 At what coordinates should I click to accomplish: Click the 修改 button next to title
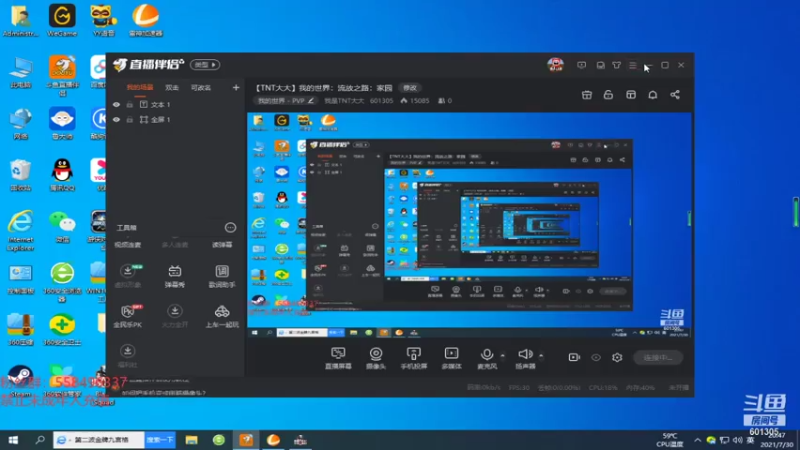point(410,88)
